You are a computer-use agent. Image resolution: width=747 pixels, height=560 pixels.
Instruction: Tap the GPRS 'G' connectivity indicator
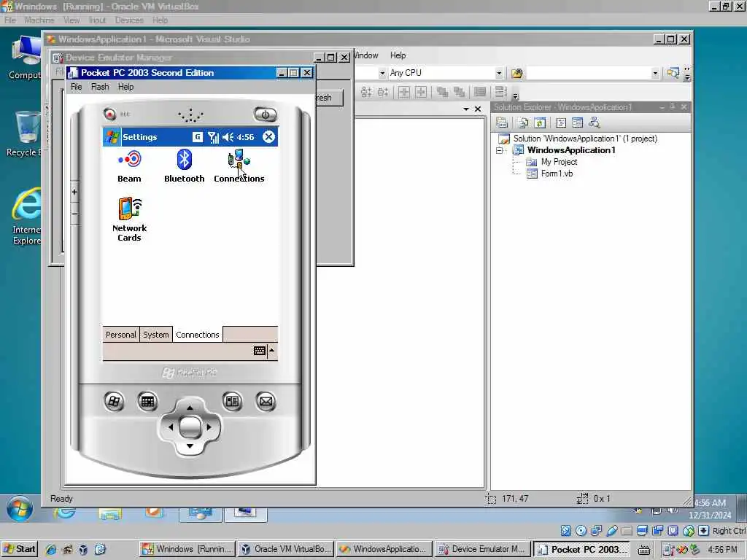[197, 137]
